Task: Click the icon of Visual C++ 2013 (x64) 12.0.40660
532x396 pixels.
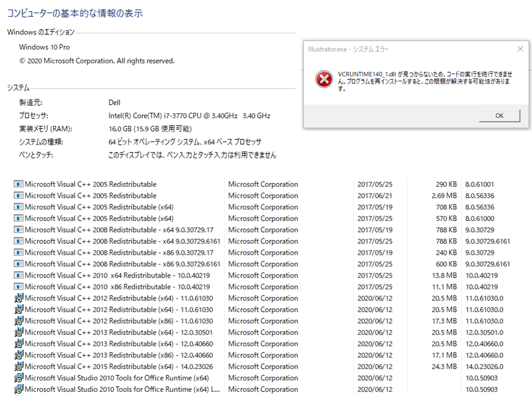Action: tap(19, 344)
